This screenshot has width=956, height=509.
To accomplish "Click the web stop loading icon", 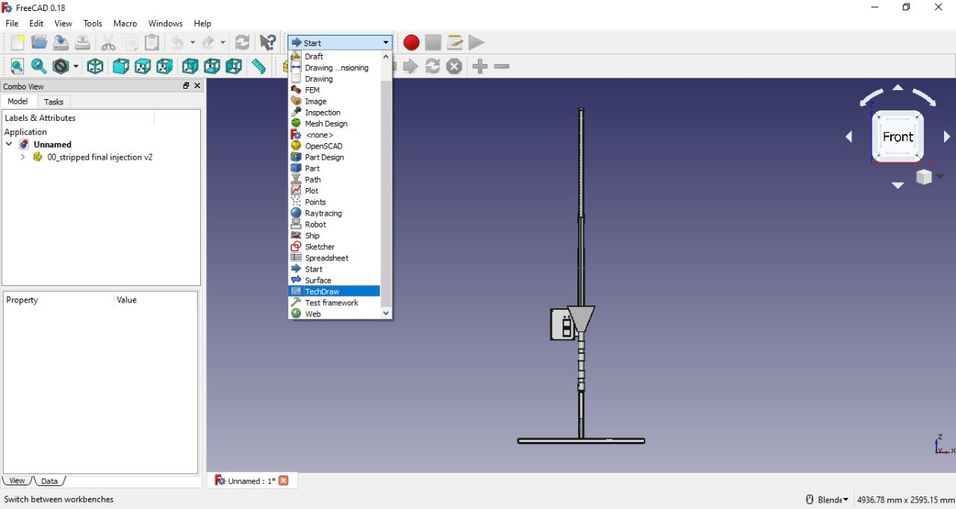I will coord(454,66).
